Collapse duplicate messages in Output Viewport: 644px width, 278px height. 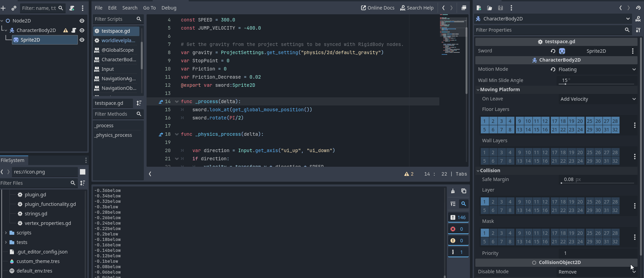[x=453, y=204]
